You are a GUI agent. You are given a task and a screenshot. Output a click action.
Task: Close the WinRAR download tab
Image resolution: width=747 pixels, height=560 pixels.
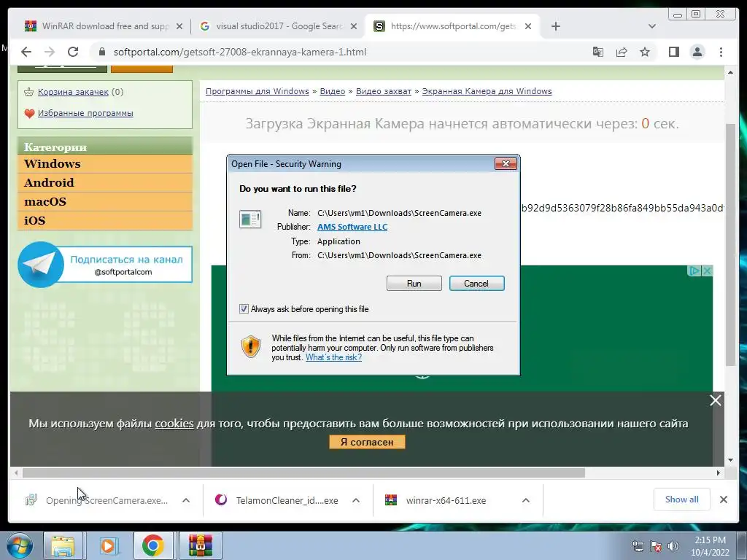pyautogui.click(x=179, y=27)
